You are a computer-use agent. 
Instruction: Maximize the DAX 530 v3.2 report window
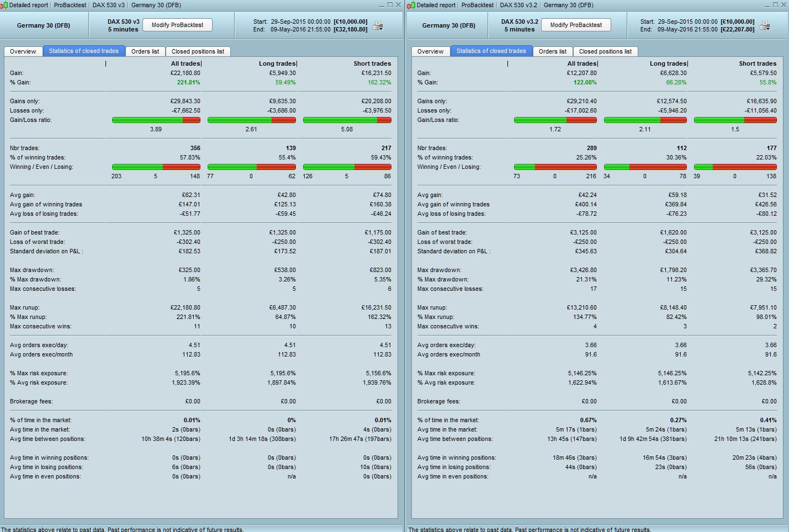775,5
